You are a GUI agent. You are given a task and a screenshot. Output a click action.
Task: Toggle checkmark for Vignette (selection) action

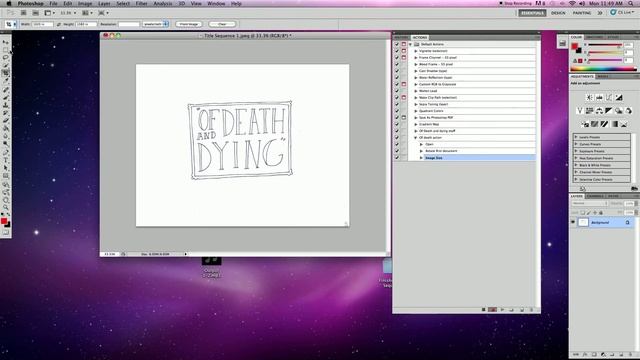397,51
